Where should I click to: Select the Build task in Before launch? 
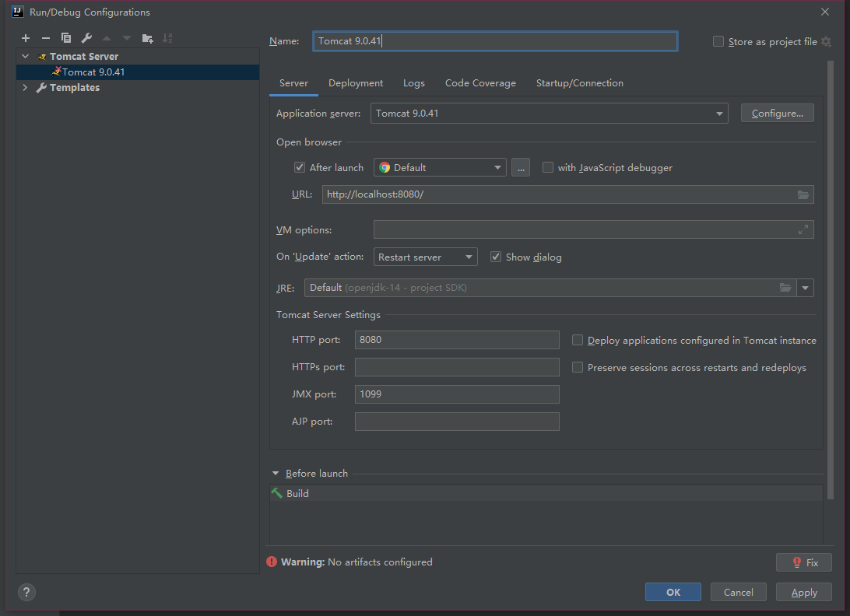tap(546, 493)
